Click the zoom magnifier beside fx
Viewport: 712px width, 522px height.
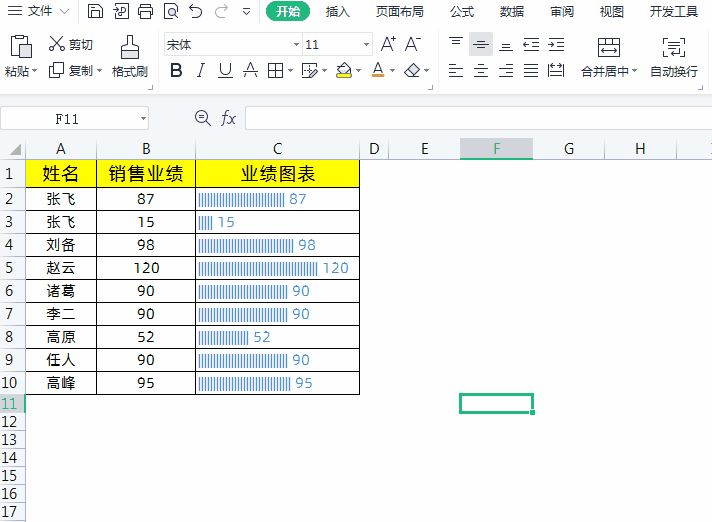(x=203, y=118)
